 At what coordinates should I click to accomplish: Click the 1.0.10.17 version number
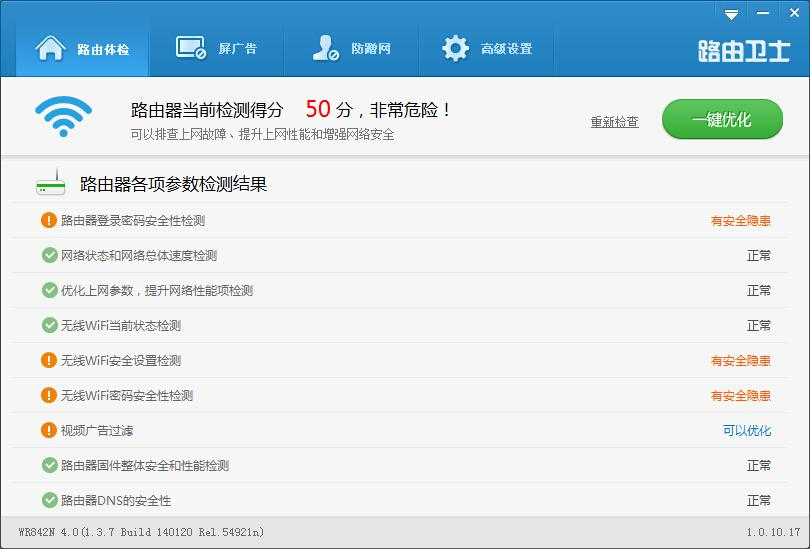tap(773, 532)
